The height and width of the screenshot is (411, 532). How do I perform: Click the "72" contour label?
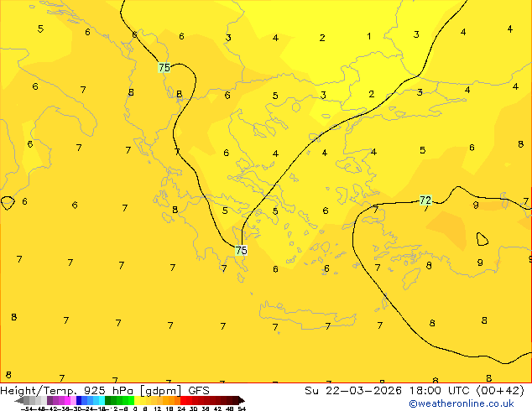[425, 200]
